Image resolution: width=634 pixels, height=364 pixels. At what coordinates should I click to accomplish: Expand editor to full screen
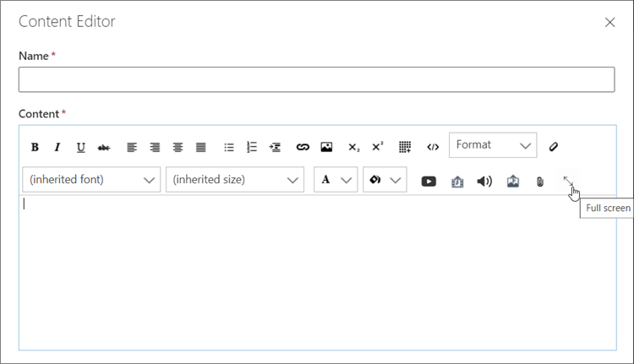568,181
